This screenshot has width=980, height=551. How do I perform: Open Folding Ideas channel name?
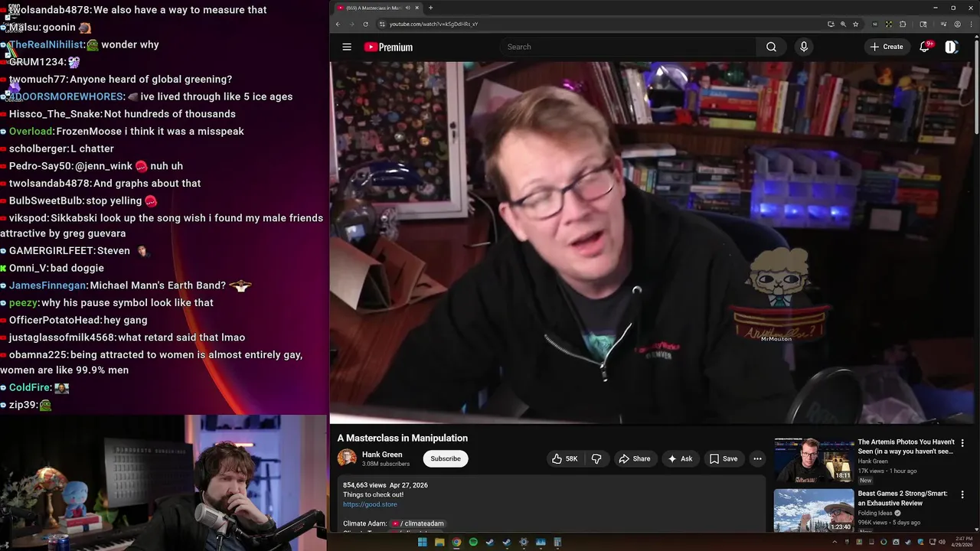coord(876,513)
